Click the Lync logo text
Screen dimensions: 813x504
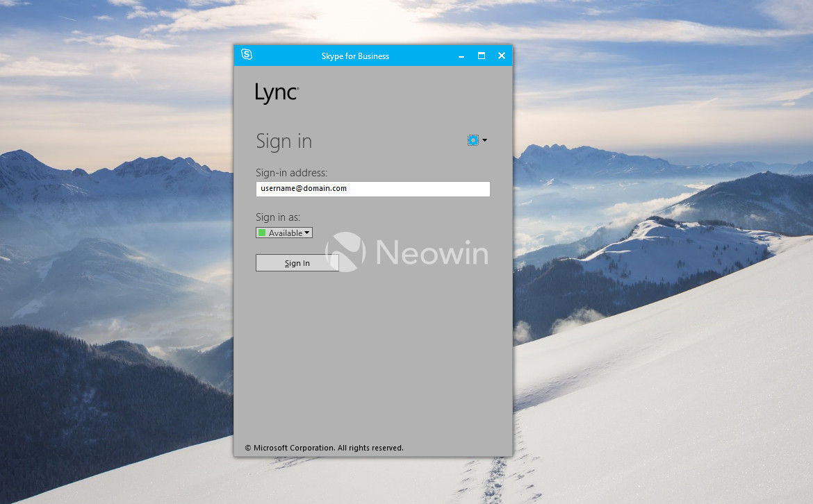[277, 94]
